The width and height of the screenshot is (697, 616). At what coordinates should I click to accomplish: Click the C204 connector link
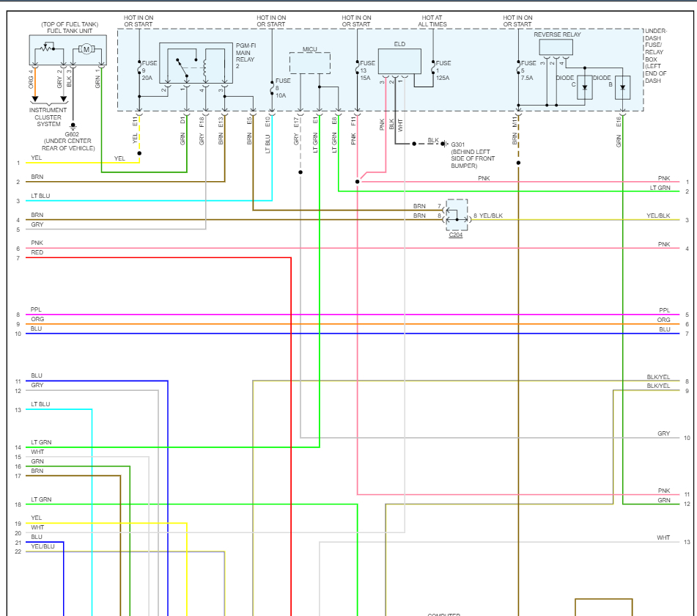456,235
